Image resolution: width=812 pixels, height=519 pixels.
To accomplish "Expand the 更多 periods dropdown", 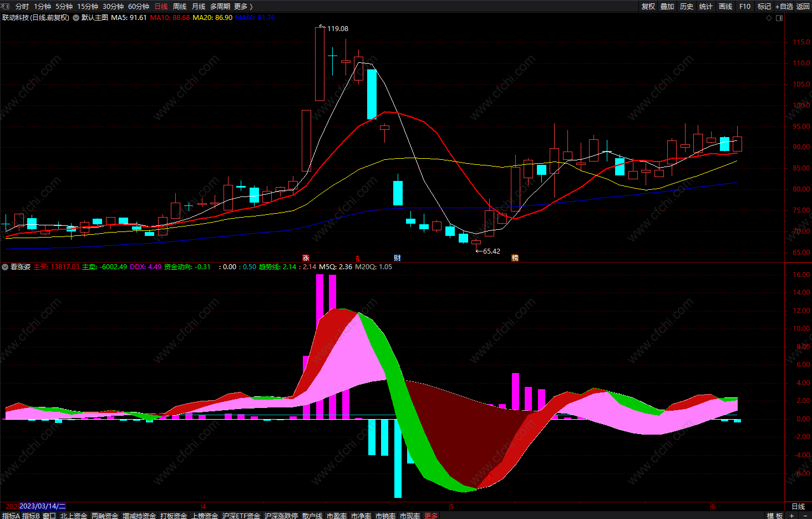I will [x=243, y=7].
